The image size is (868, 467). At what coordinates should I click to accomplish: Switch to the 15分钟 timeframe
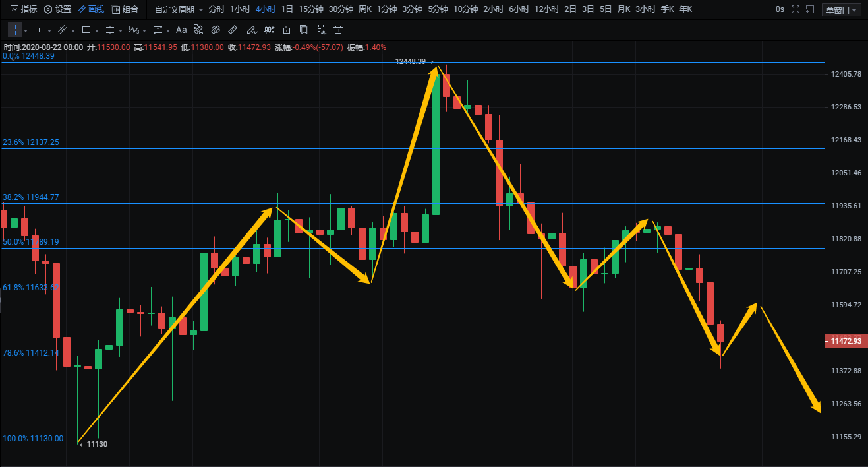310,9
